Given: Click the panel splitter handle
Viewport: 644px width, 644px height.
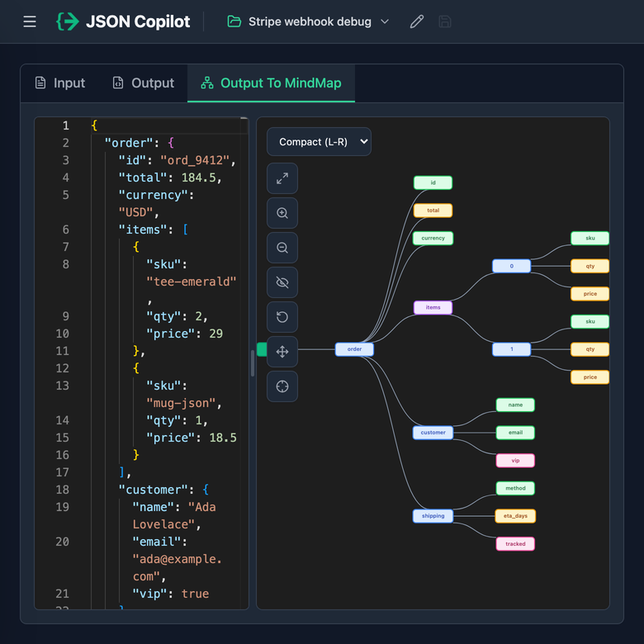Looking at the screenshot, I should 252,363.
